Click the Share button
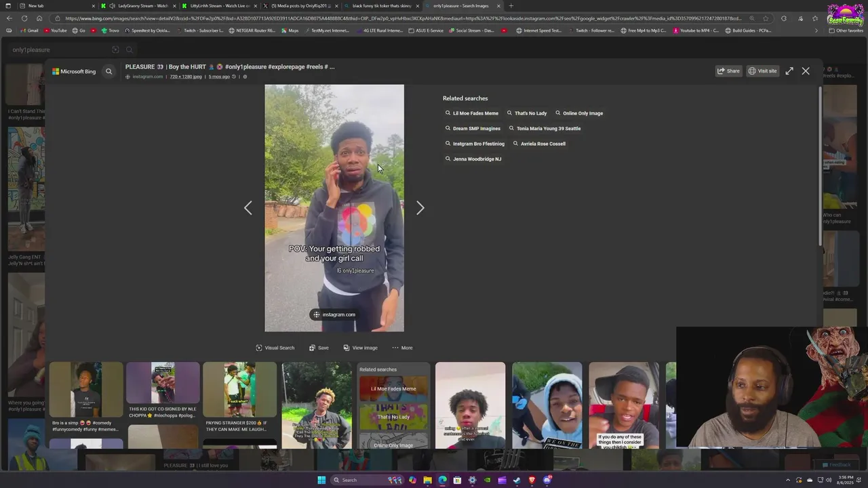Image resolution: width=868 pixels, height=488 pixels. (729, 70)
